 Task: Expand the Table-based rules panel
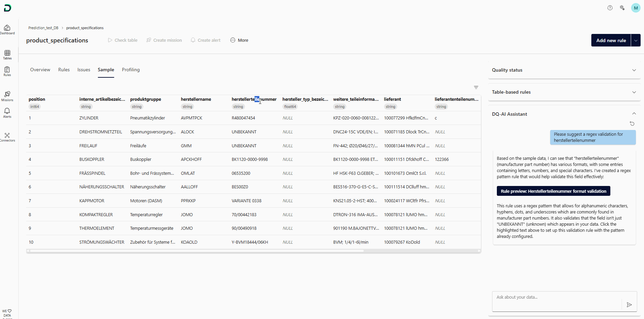[x=634, y=92]
